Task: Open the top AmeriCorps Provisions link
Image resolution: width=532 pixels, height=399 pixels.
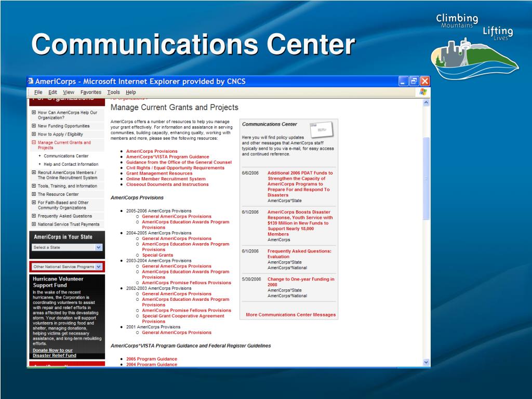Action: tap(152, 151)
